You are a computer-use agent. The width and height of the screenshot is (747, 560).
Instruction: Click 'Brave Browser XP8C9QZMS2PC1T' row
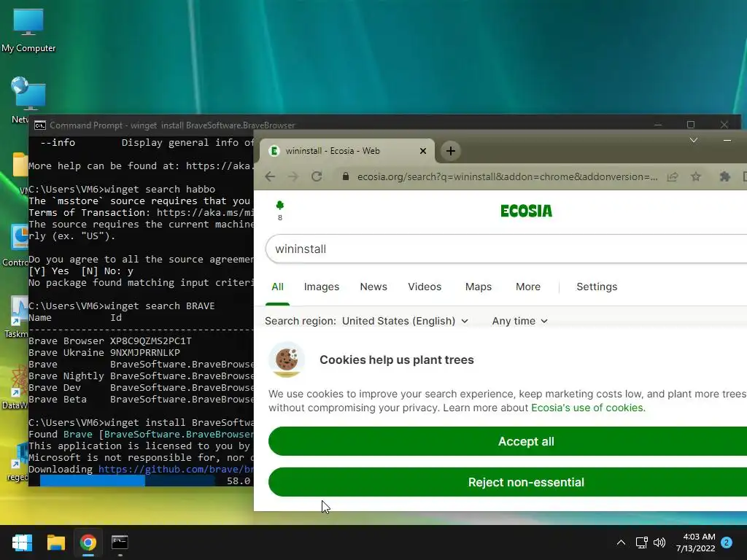110,341
